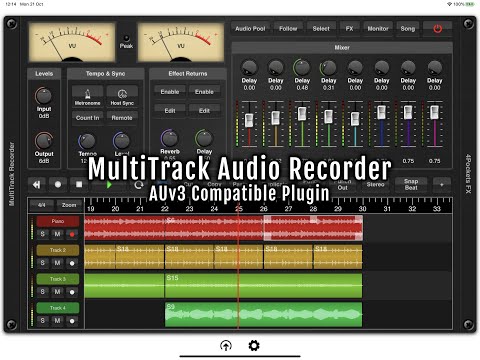Stop playback with the square stop button
480x360 pixels.
point(79,184)
